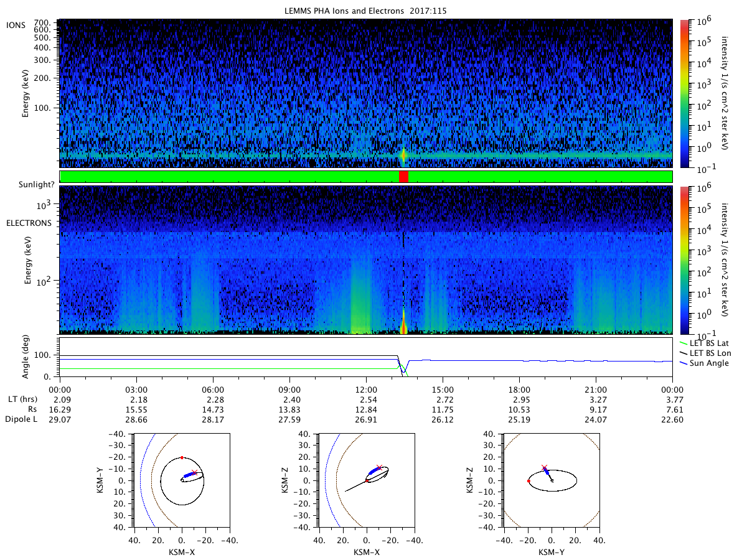Click the ions intensity color bar
This screenshot has width=747, height=560.
tap(684, 93)
